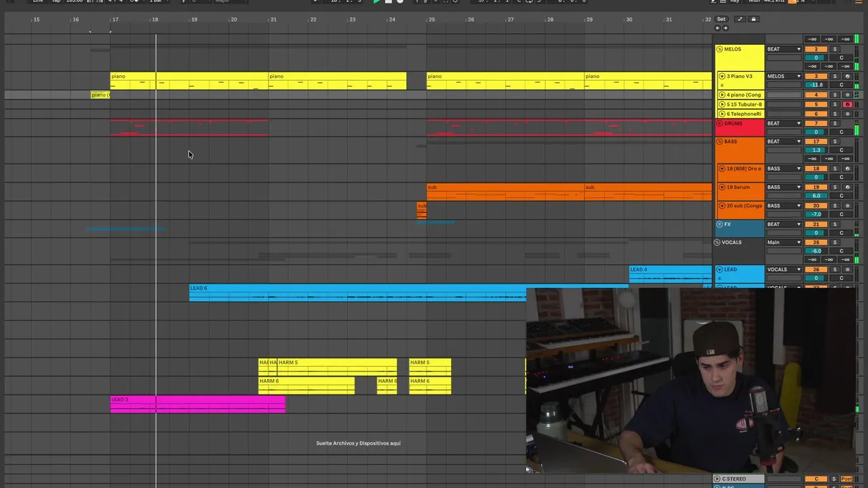Open FX output routing dropdown

[784, 224]
